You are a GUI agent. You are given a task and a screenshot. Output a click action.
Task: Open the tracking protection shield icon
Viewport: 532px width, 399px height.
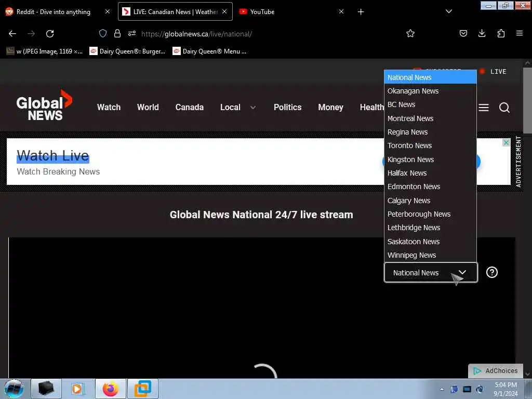click(x=103, y=33)
